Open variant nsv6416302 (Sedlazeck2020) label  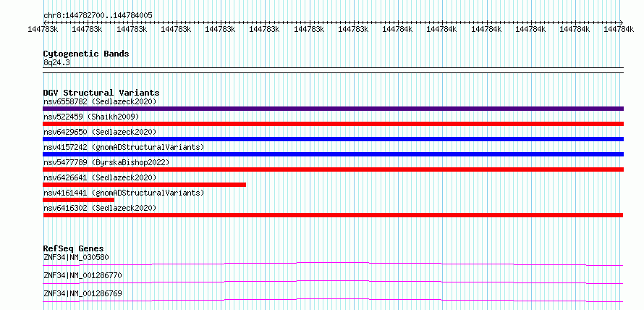pos(100,208)
